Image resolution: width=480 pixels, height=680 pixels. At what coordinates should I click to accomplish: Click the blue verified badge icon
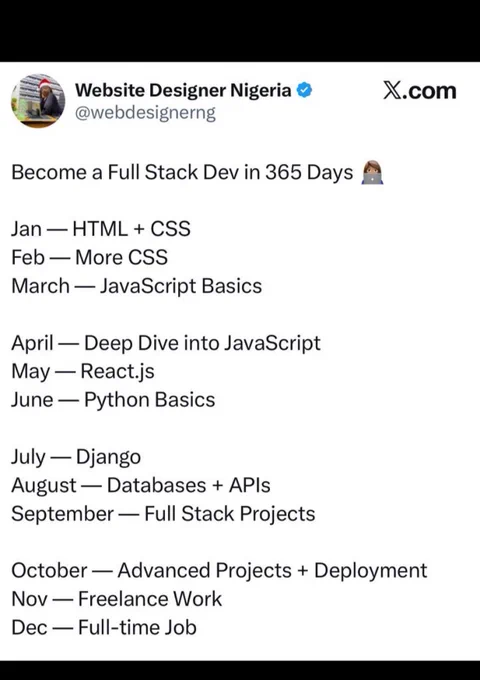304,90
